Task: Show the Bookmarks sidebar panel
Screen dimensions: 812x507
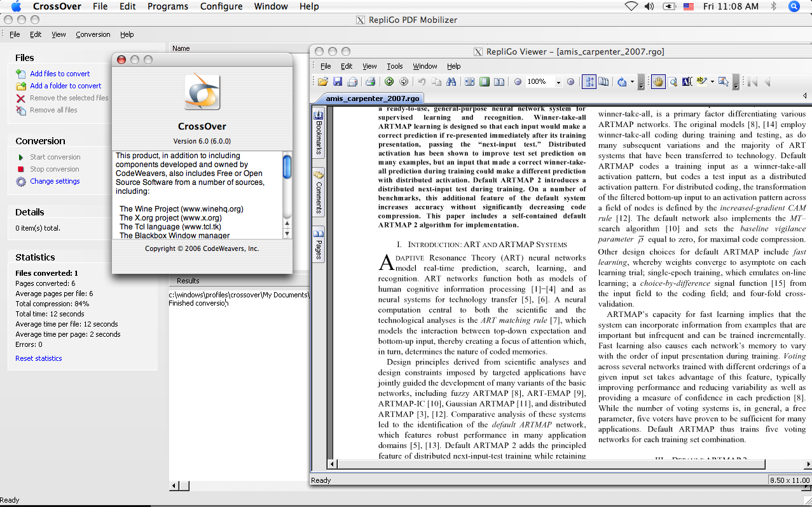Action: 319,130
